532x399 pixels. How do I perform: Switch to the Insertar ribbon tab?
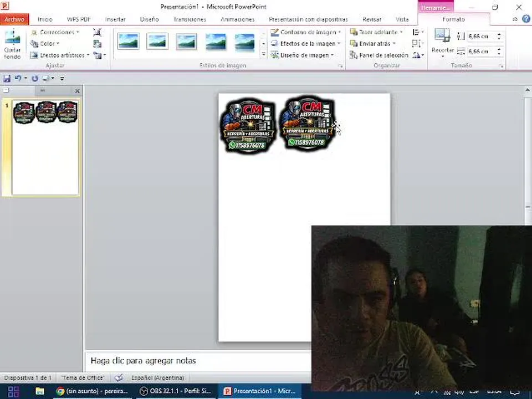point(115,19)
